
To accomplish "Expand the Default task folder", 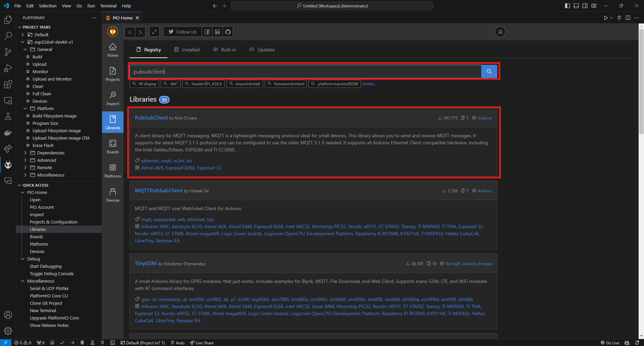I will click(22, 35).
